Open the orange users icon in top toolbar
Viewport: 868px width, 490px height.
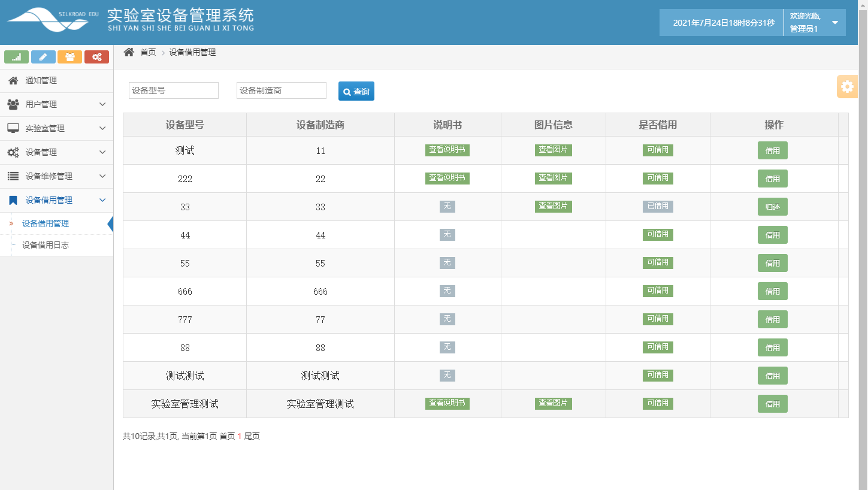point(69,56)
